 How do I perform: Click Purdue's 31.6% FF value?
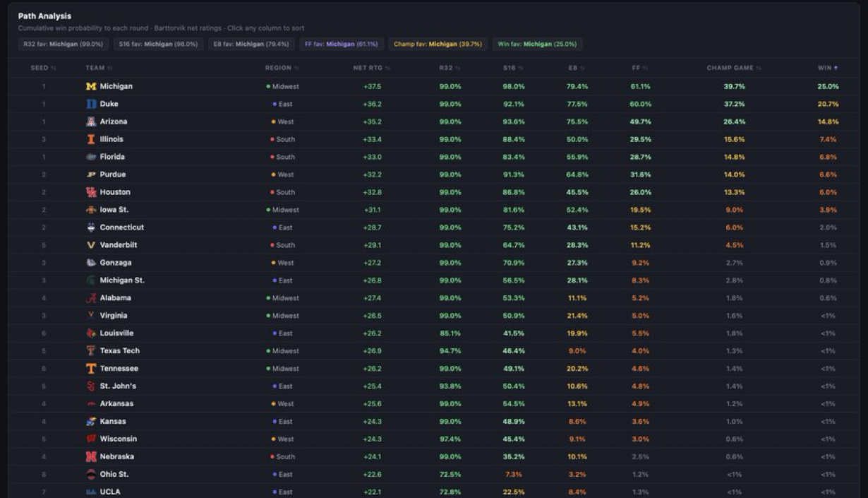click(641, 174)
